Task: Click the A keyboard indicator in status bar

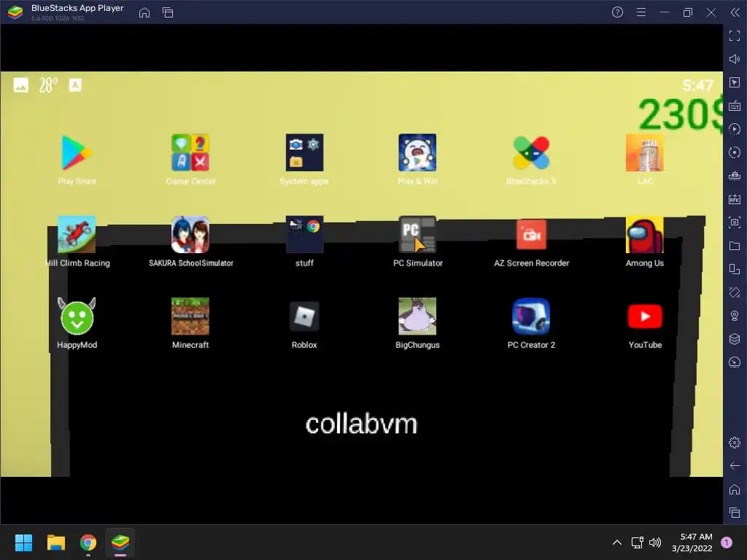Action: click(75, 85)
